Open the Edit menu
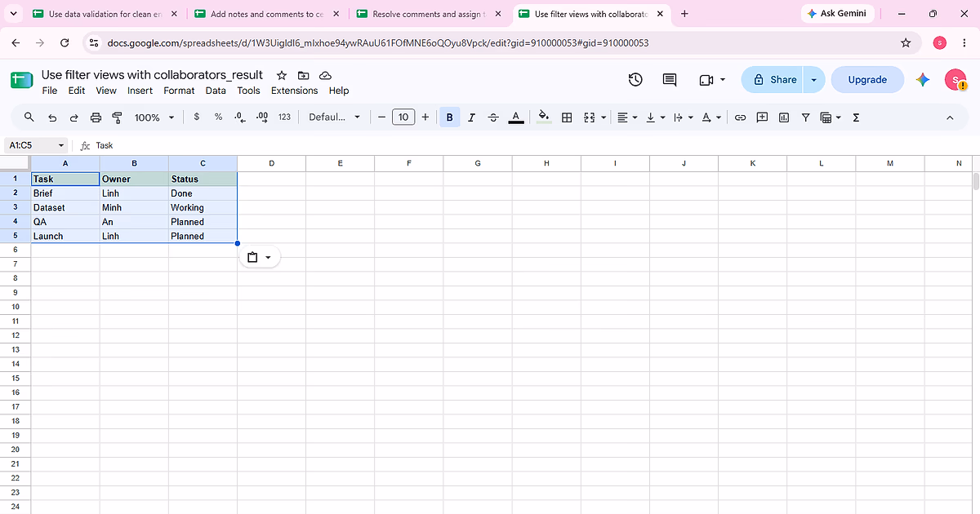The height and width of the screenshot is (514, 980). point(77,91)
